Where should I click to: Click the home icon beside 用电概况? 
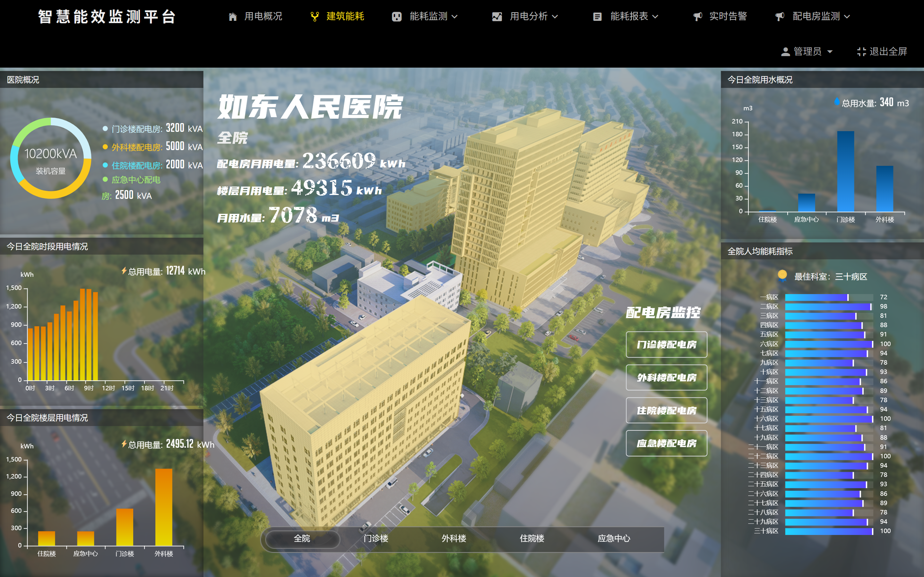tap(233, 16)
